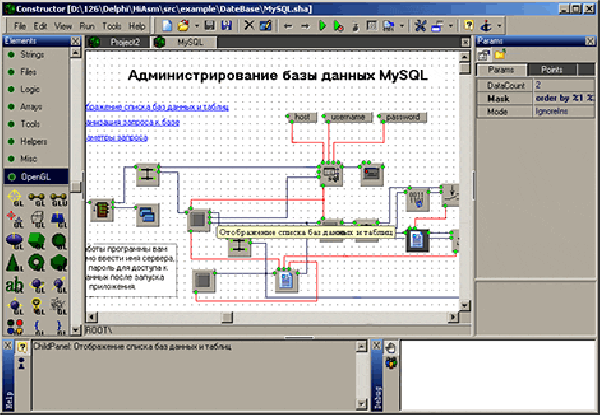This screenshot has width=600, height=415.
Task: Expand the Misc element group
Action: tap(29, 159)
